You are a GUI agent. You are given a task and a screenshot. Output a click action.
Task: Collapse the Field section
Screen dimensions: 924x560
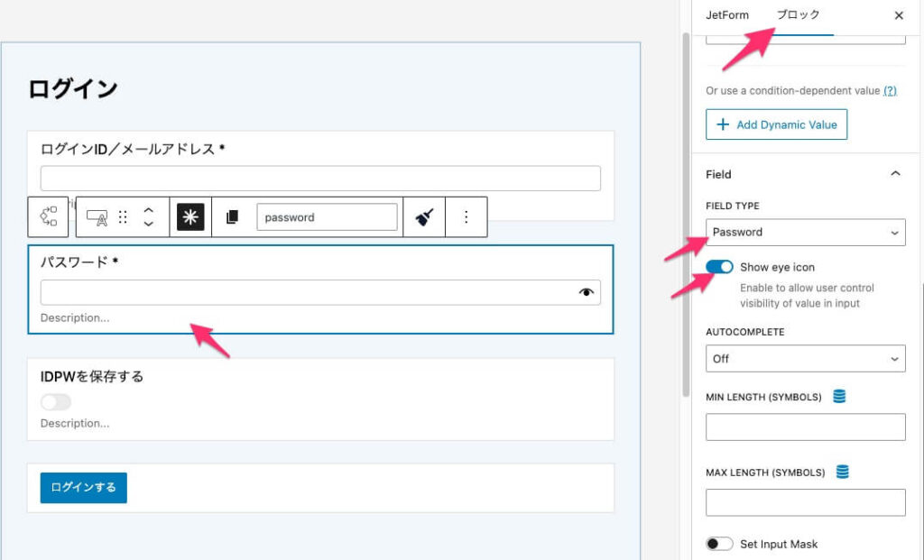click(x=895, y=174)
